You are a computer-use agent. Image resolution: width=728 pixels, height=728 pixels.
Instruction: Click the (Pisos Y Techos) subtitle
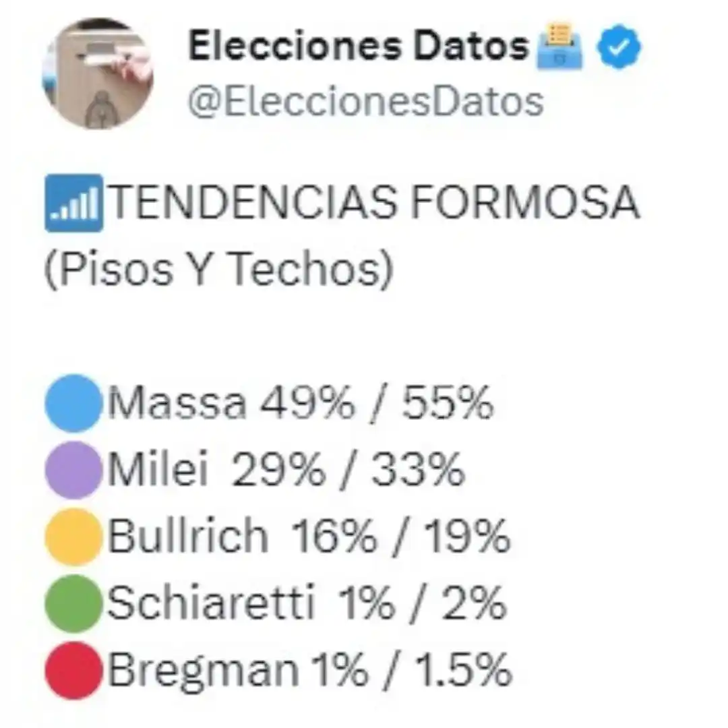pyautogui.click(x=218, y=270)
